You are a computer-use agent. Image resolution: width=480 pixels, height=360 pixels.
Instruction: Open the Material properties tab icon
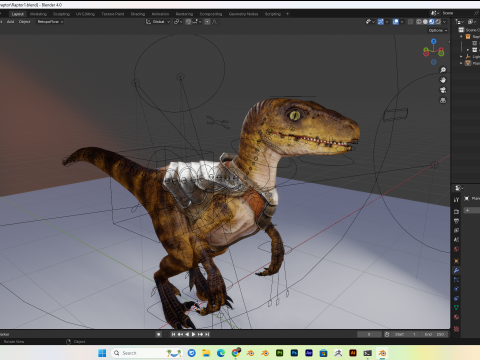point(456,317)
